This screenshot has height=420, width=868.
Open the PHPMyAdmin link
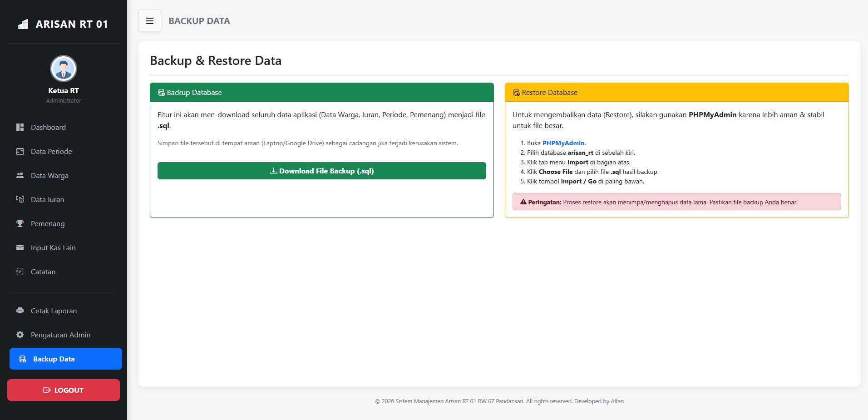563,143
